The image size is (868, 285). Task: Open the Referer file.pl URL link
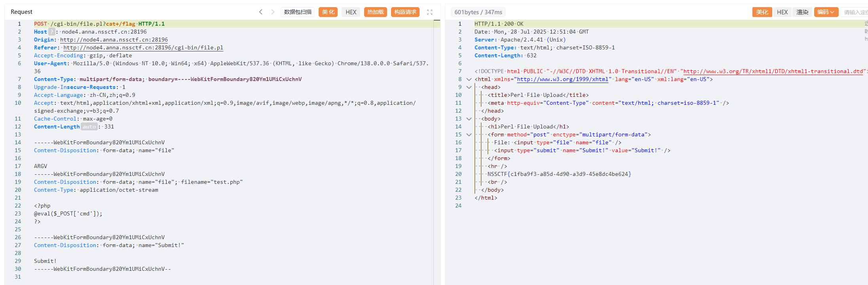[x=143, y=47]
